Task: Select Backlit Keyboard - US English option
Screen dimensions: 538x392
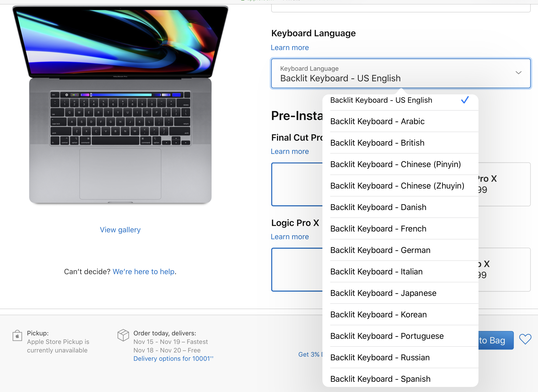Action: [400, 100]
